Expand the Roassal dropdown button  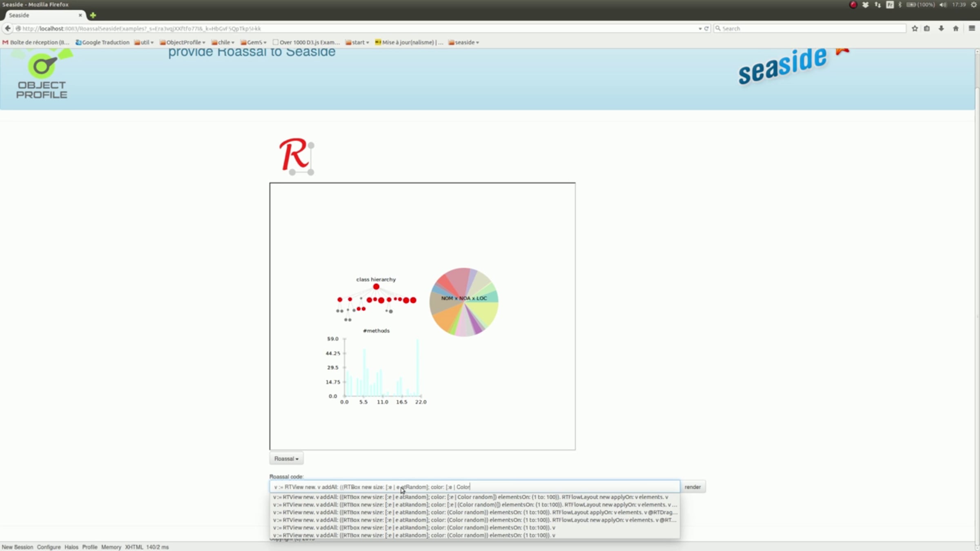[x=286, y=459]
